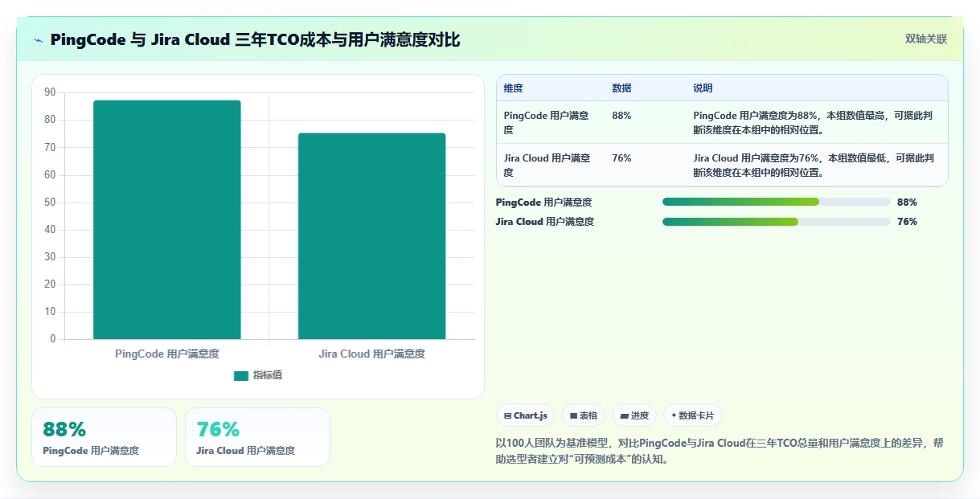This screenshot has width=980, height=499.
Task: Click the PingCode 用户满意度 table row label
Action: pos(547,122)
